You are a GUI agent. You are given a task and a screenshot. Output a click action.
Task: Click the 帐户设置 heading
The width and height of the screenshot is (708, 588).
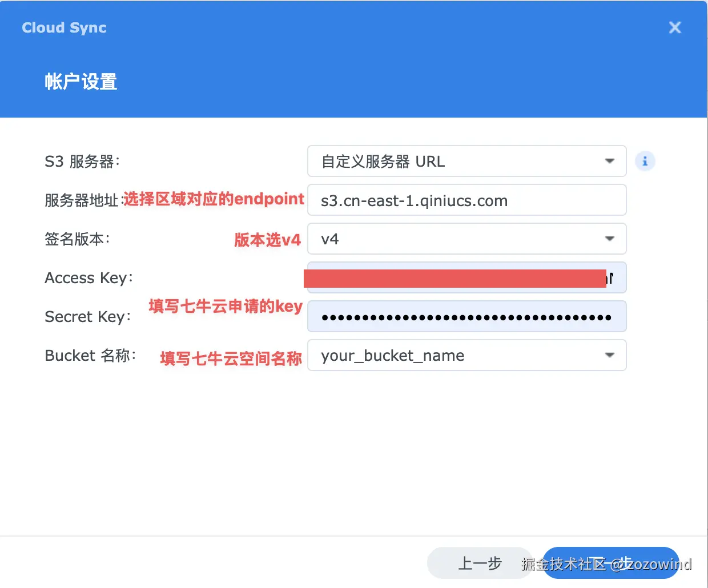(81, 82)
